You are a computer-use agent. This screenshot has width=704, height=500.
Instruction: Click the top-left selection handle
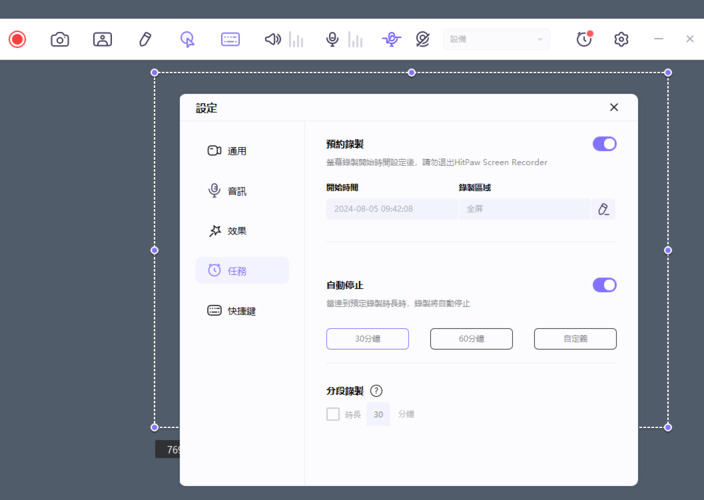click(154, 72)
